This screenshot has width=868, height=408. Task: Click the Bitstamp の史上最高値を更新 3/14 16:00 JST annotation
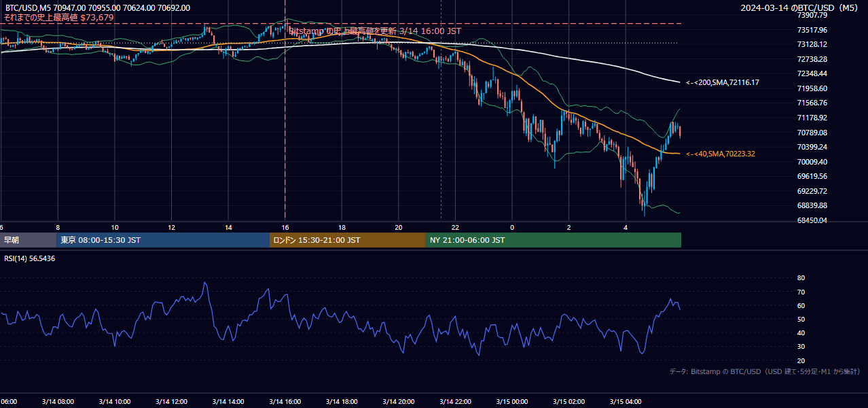pyautogui.click(x=375, y=31)
